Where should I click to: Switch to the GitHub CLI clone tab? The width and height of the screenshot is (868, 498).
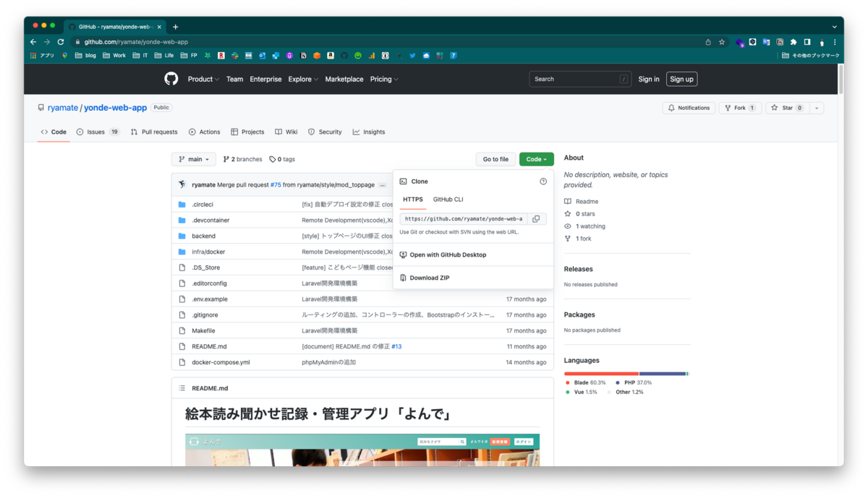[x=448, y=199]
